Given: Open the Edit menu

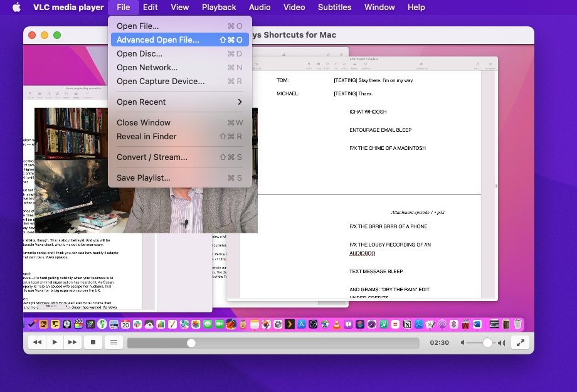Looking at the screenshot, I should click(150, 7).
